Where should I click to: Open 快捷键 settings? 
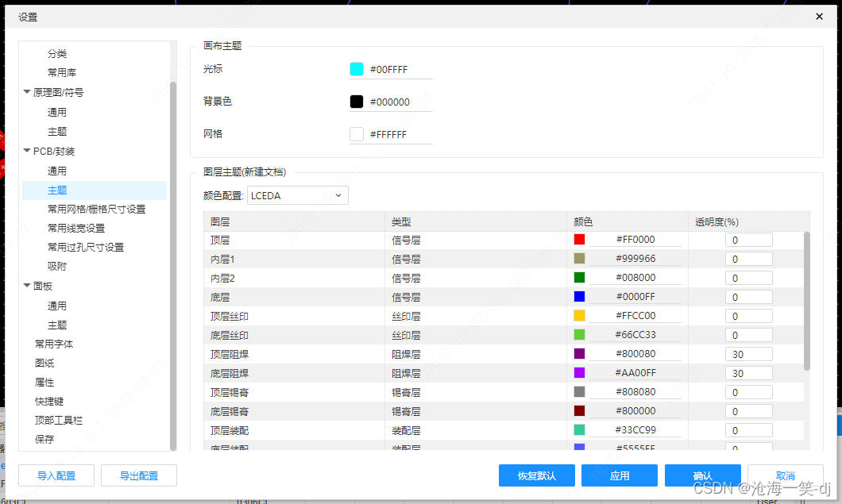(49, 402)
